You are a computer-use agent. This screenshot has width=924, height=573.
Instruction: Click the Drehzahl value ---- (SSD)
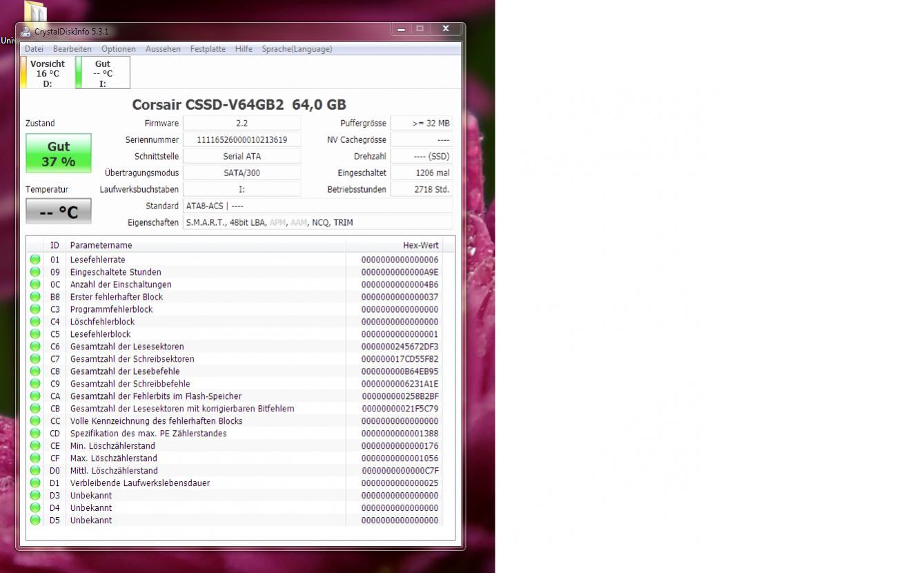point(422,157)
